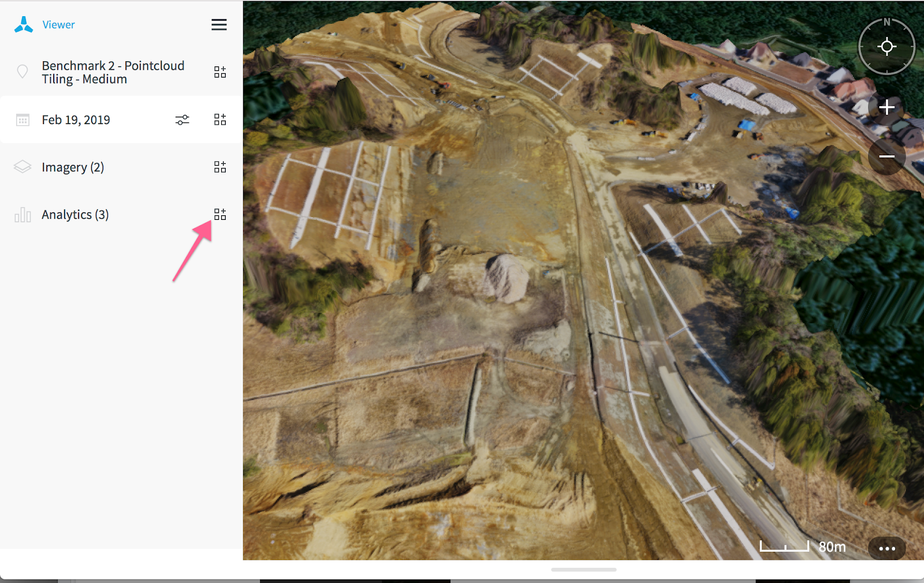
Task: Open filter sliders for Feb 19, 2019
Action: point(182,119)
